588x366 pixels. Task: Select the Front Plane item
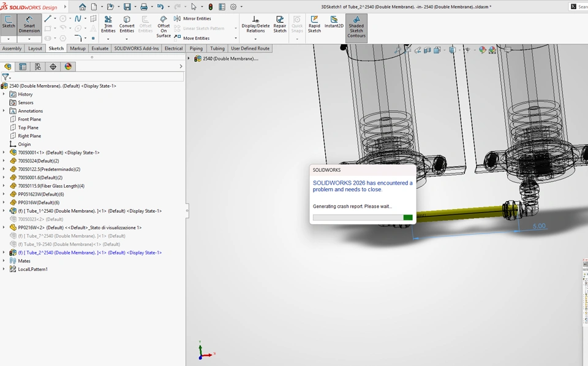click(x=29, y=119)
